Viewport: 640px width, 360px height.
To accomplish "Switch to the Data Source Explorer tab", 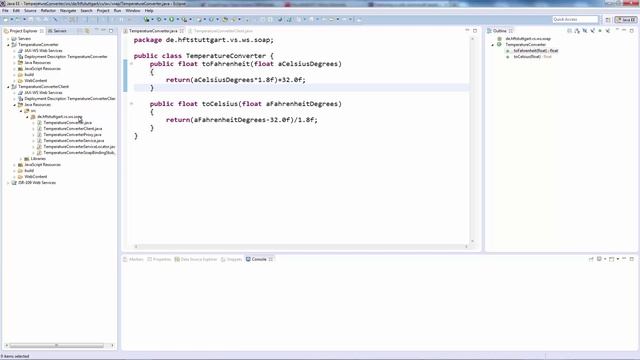I will (196, 259).
